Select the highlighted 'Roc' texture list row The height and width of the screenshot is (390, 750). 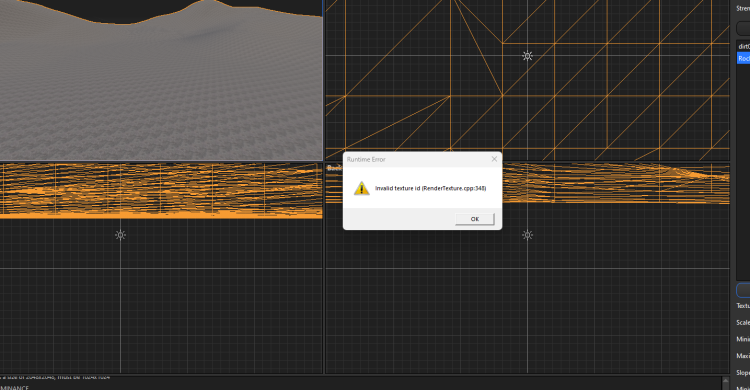click(x=743, y=58)
